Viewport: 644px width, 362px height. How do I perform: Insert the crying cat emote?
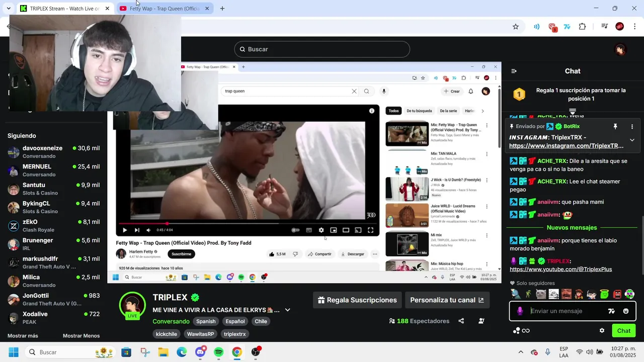(x=540, y=294)
